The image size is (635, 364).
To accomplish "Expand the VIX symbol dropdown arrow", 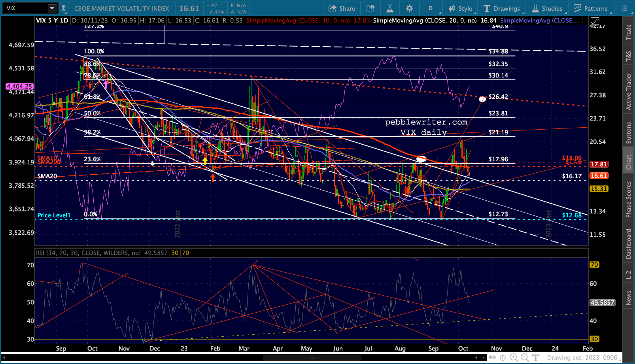I will click(x=52, y=8).
